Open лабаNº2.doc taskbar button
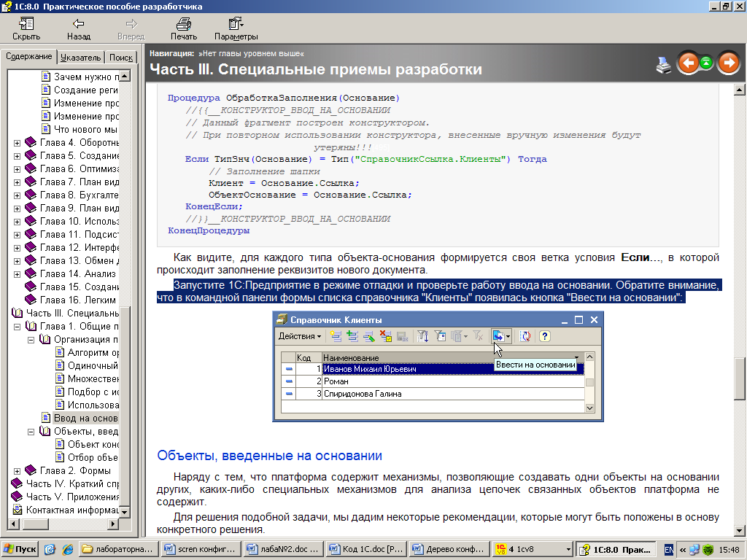This screenshot has height=560, width=747. pos(282,549)
